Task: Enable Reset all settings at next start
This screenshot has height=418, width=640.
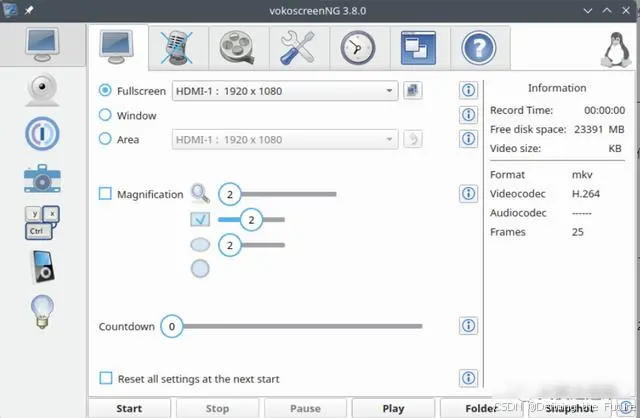Action: point(106,378)
